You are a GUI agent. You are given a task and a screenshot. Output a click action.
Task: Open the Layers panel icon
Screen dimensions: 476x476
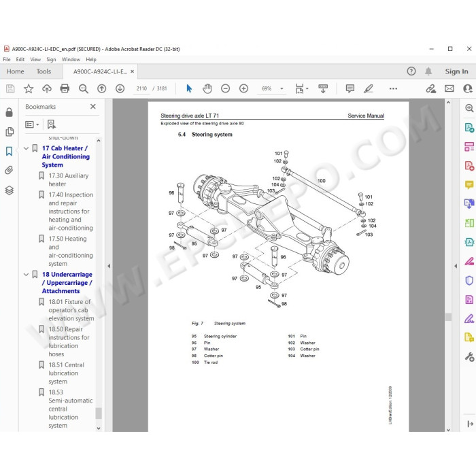[x=9, y=190]
